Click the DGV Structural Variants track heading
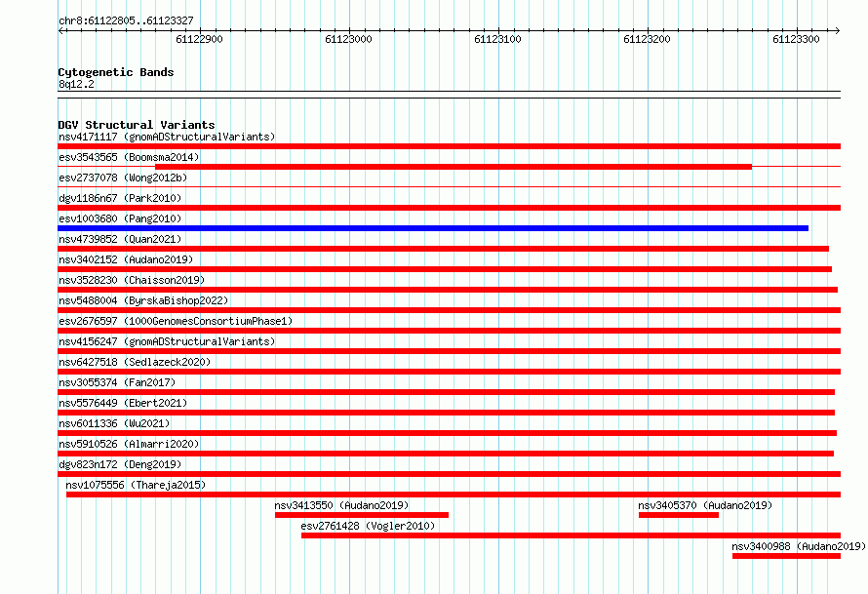The width and height of the screenshot is (868, 594). [137, 125]
